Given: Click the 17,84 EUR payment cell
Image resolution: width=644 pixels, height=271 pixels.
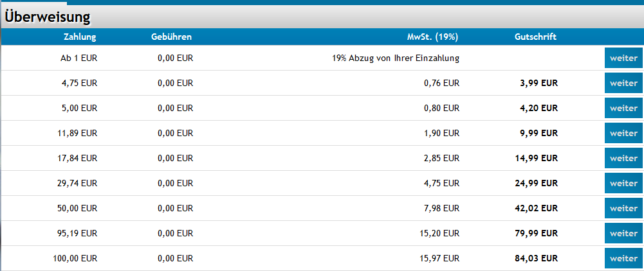Looking at the screenshot, I should [77, 159].
